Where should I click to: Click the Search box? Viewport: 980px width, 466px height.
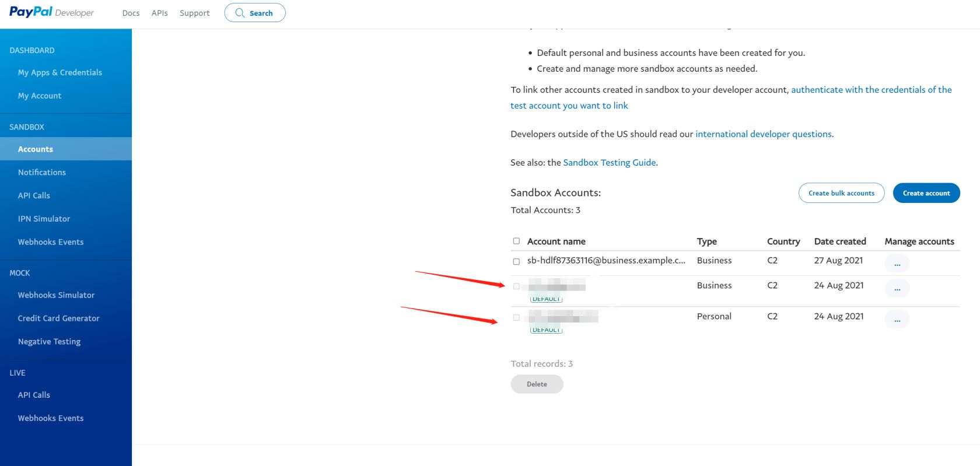[255, 13]
